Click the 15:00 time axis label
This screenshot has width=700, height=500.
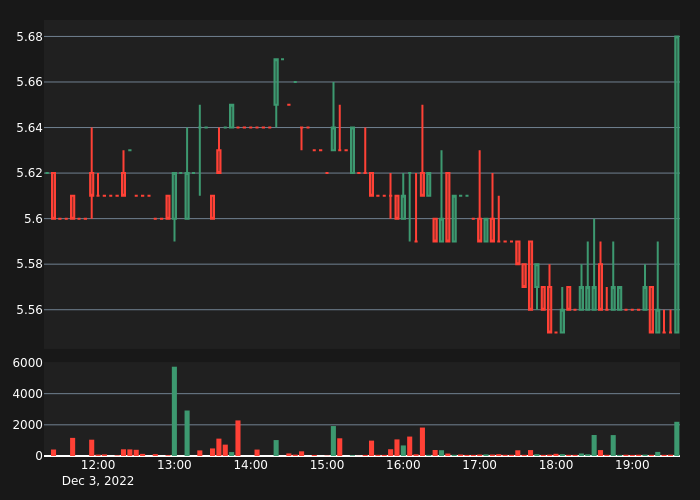click(327, 465)
